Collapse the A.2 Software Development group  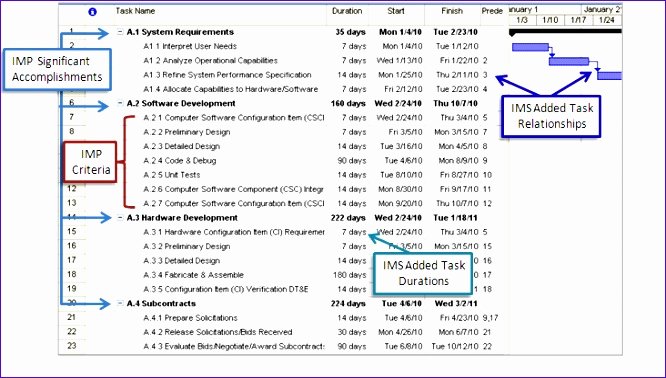[120, 104]
